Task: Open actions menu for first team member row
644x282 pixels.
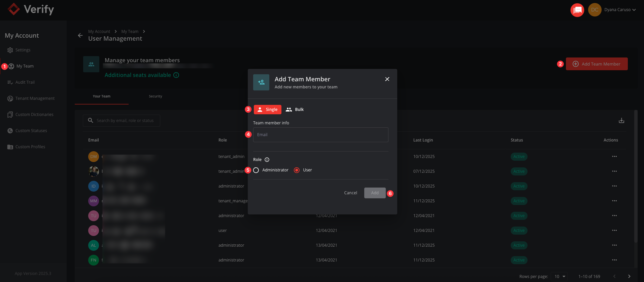Action: point(614,157)
